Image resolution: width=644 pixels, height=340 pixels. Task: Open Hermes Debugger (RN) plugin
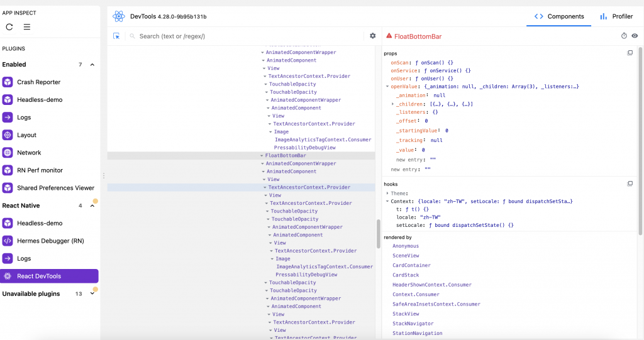point(49,241)
